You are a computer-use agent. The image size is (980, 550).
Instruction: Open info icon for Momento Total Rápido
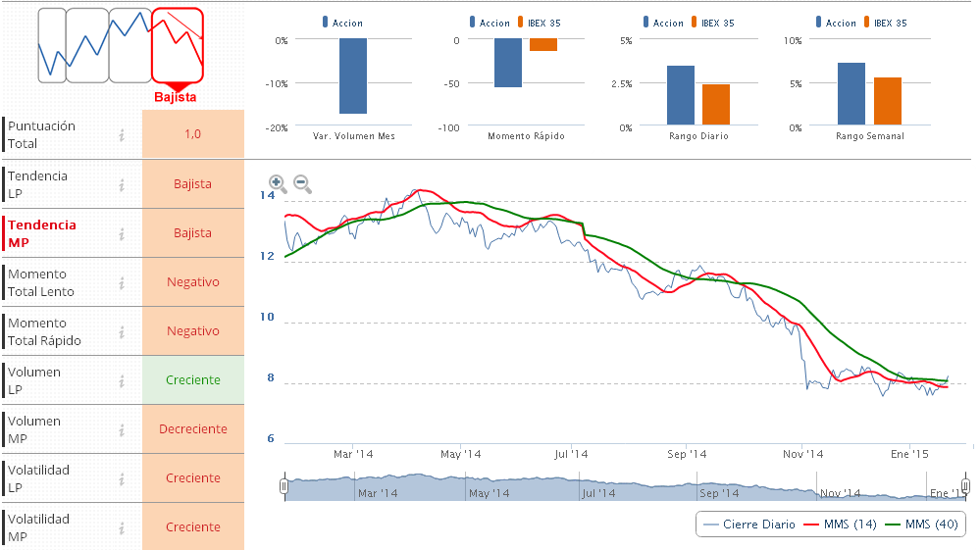122,331
